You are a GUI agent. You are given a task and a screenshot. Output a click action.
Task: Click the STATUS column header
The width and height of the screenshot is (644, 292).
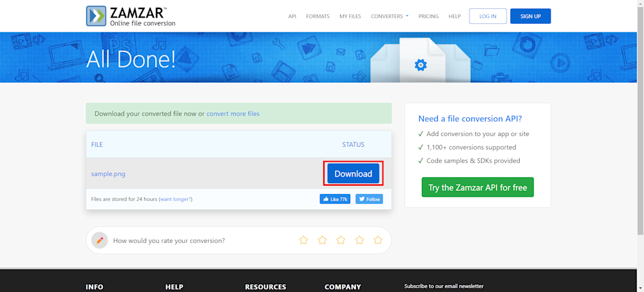coord(353,145)
